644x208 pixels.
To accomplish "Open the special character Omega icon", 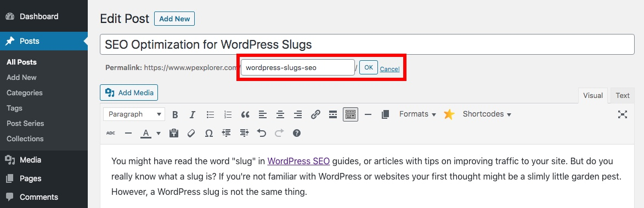I will 208,133.
